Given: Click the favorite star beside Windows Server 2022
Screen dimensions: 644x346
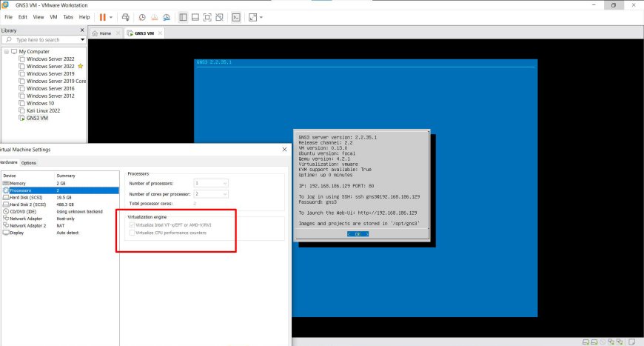Looking at the screenshot, I should tap(81, 66).
